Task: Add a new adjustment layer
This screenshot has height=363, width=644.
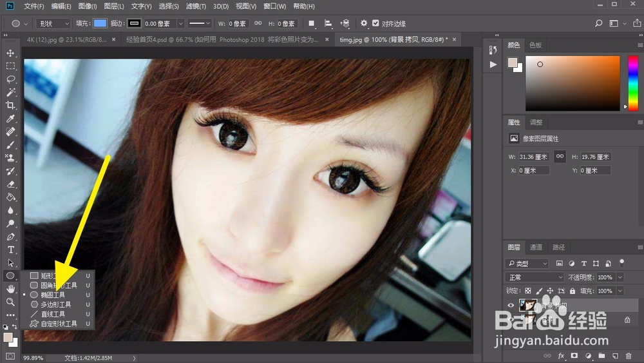Action: [x=588, y=356]
